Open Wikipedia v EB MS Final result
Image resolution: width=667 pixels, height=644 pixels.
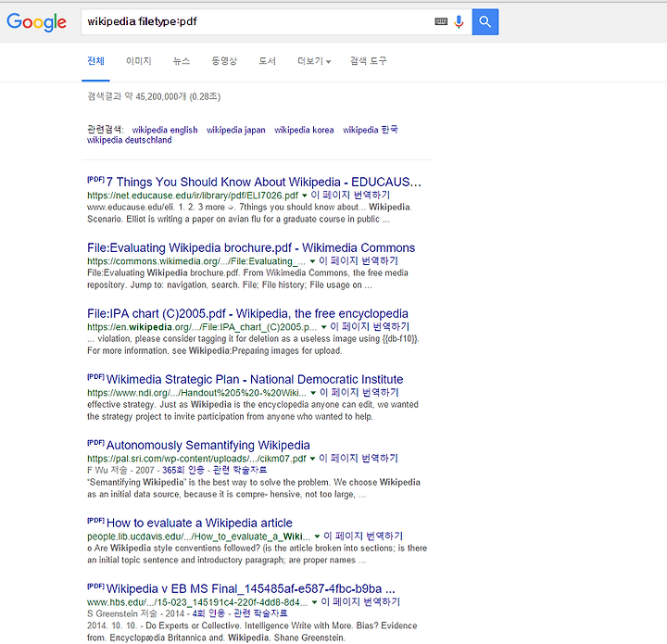tap(251, 588)
